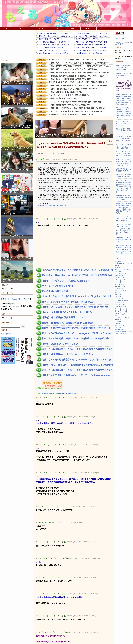Open the Best Trend News sidebar link
The height and width of the screenshot is (644, 133).
point(120,306)
